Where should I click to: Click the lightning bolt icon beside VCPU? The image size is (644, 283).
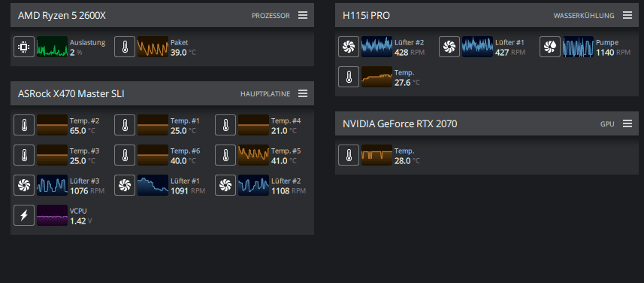[24, 215]
